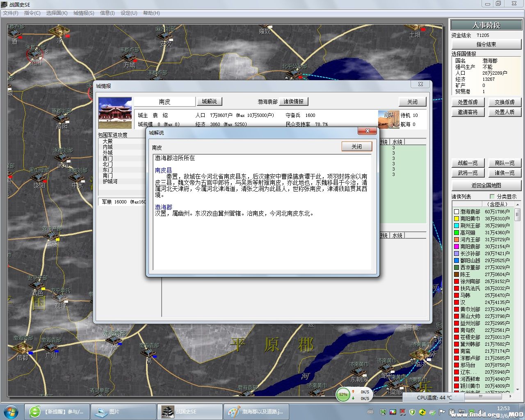Open the 城情报(S) menu

coord(84,13)
